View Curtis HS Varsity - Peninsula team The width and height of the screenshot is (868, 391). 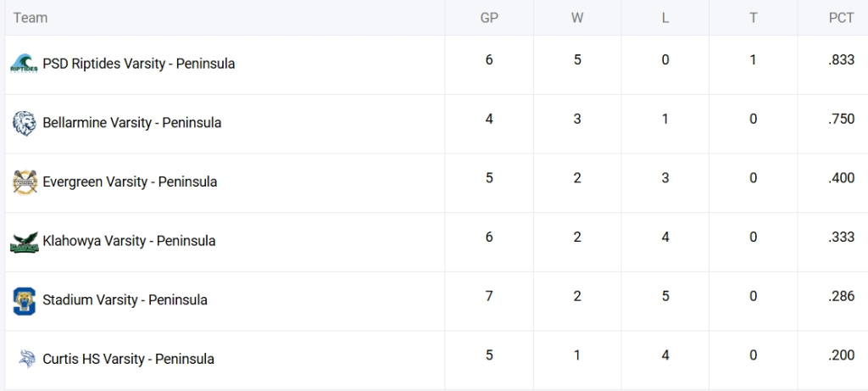tap(128, 359)
